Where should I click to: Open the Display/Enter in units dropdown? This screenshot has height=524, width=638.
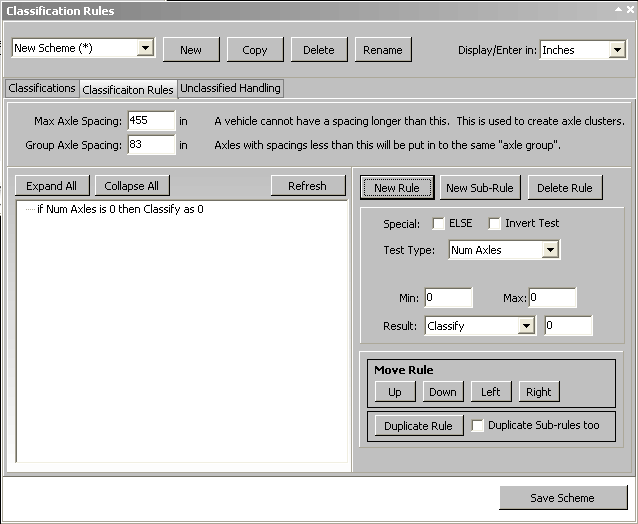point(617,50)
